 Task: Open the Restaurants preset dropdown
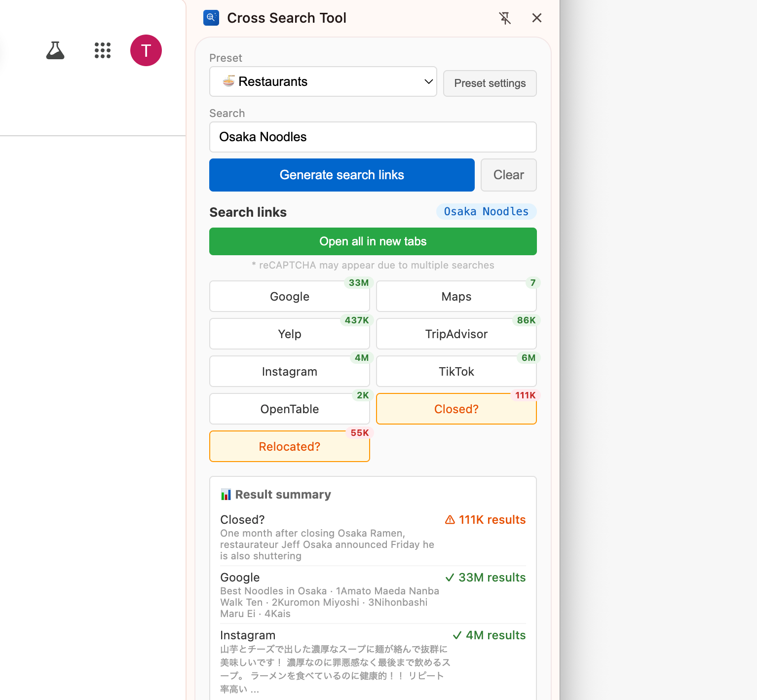323,81
